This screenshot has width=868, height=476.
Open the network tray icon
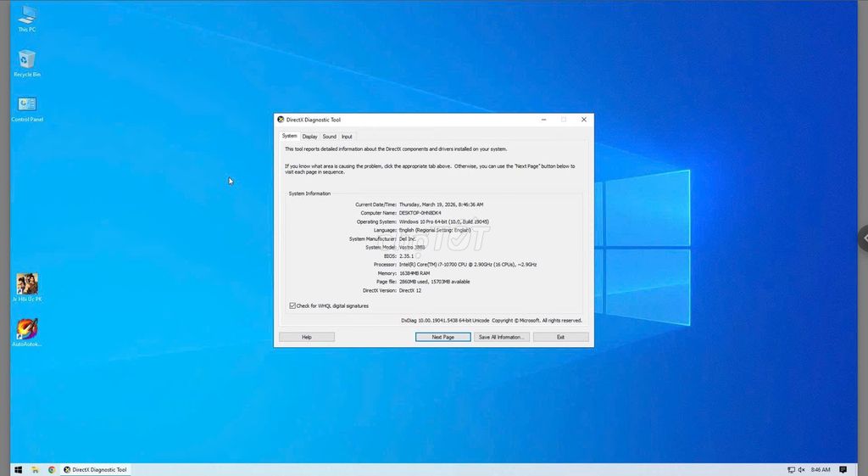pyautogui.click(x=791, y=469)
